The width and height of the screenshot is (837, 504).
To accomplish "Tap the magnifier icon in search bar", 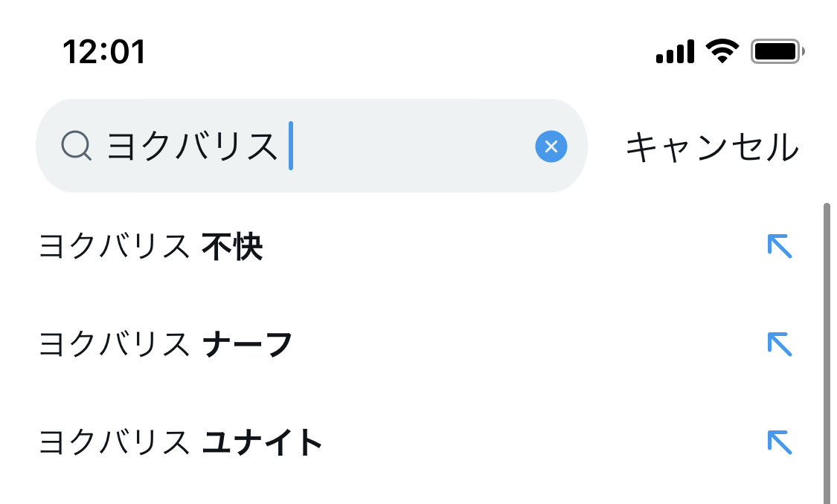I will click(x=76, y=146).
